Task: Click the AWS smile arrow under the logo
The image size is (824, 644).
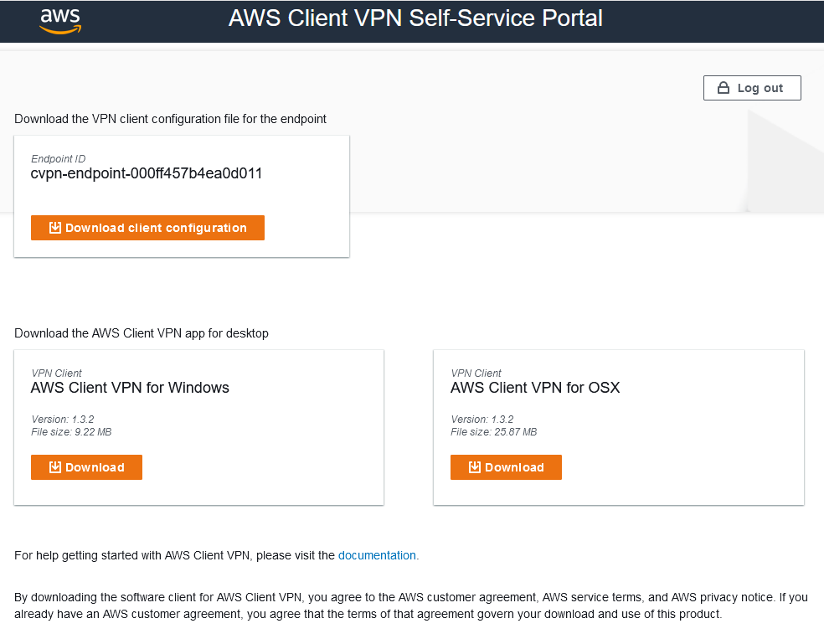Action: 59,30
